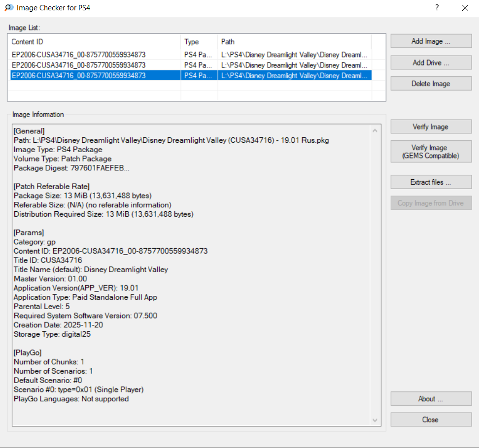Click the plain Verify Image button
The image size is (479, 448).
pyautogui.click(x=431, y=127)
